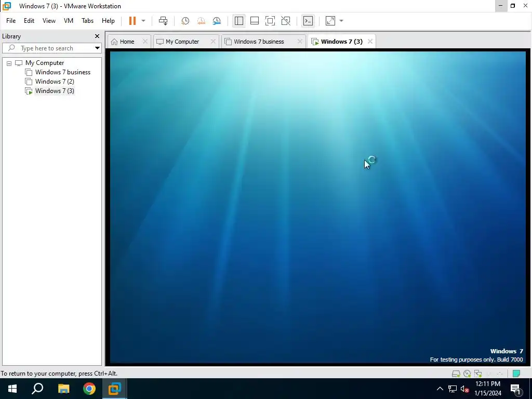
Task: Show hidden system tray icons
Action: coord(440,389)
